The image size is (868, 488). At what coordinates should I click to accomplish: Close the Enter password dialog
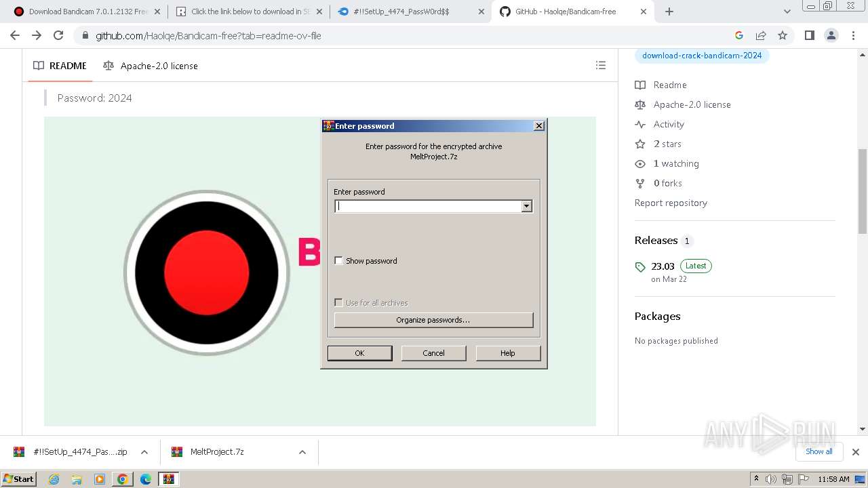[539, 126]
